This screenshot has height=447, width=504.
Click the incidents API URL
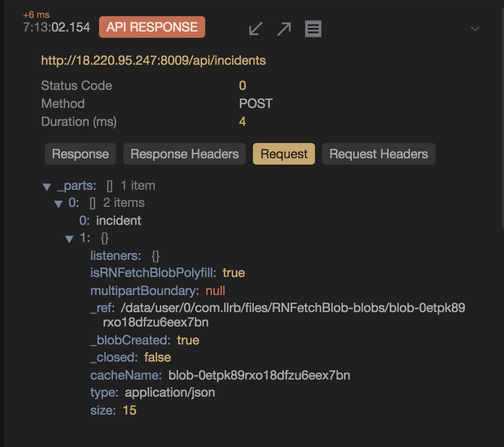(x=153, y=60)
